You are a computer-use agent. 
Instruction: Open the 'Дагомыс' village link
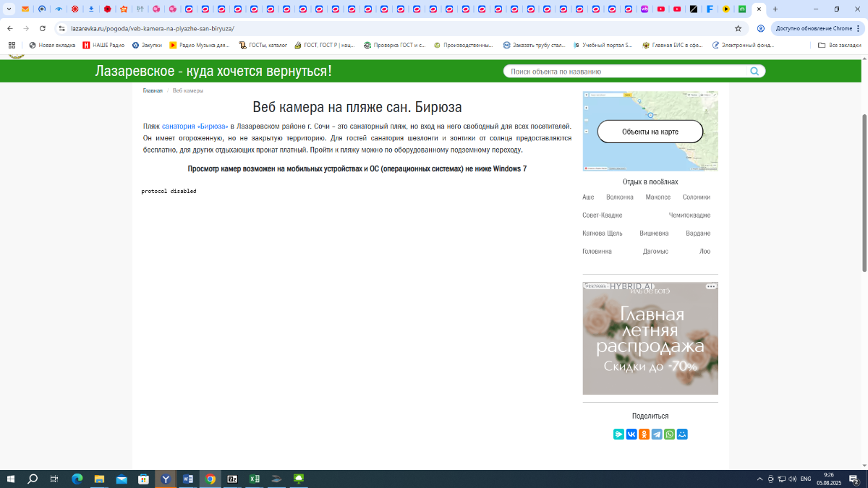tap(655, 252)
